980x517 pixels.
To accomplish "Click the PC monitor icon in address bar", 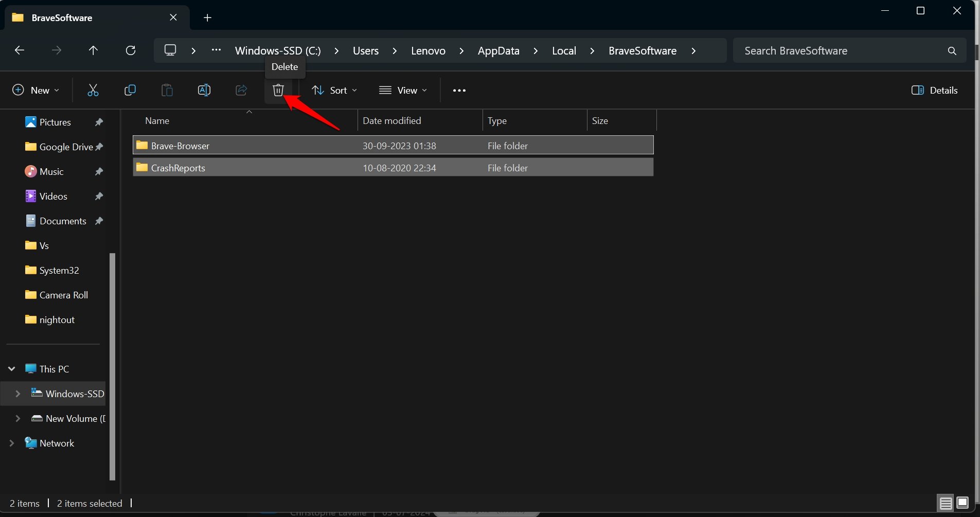I will 170,50.
